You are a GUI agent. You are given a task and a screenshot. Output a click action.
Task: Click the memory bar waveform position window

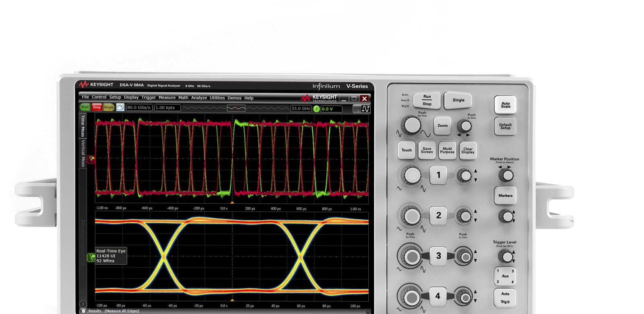click(236, 108)
